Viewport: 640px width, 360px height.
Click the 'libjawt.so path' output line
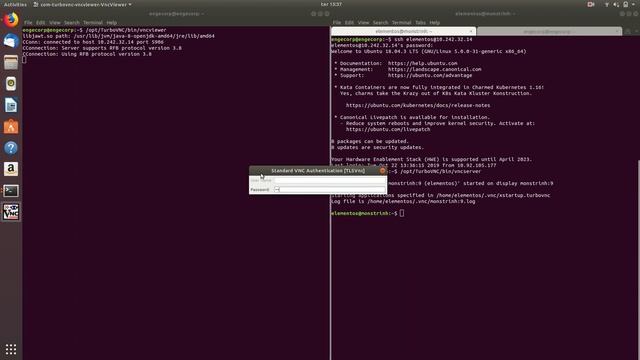(x=118, y=36)
